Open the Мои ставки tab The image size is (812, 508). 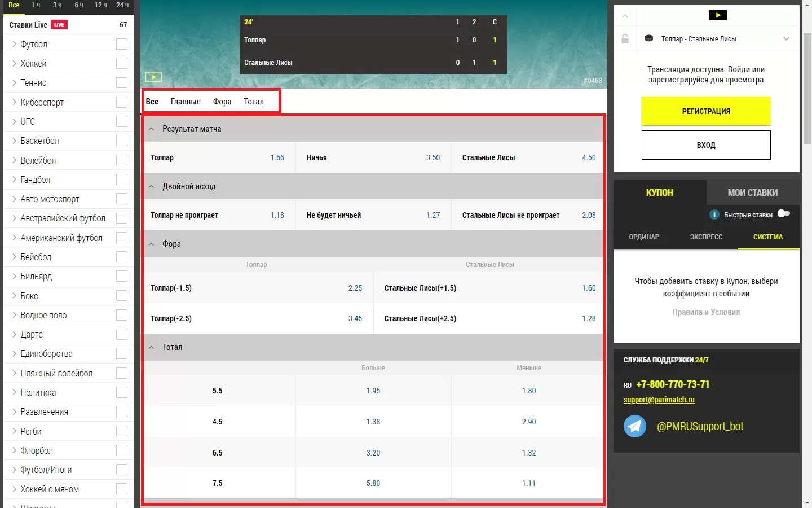(752, 192)
